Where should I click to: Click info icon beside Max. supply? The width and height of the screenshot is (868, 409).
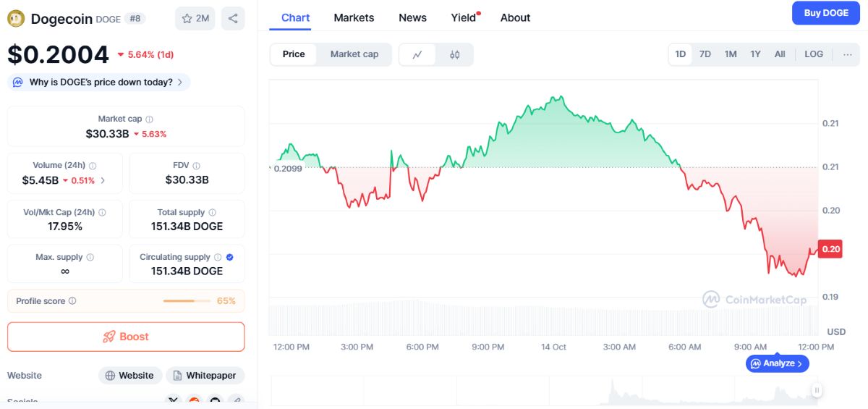tap(90, 258)
